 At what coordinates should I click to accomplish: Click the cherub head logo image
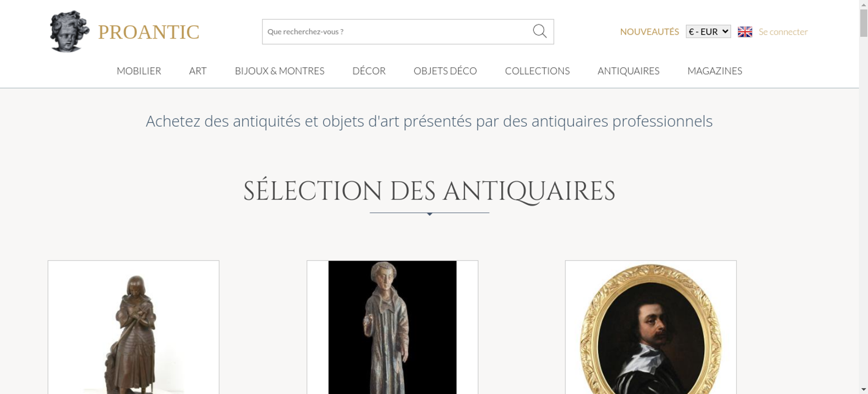pos(69,31)
